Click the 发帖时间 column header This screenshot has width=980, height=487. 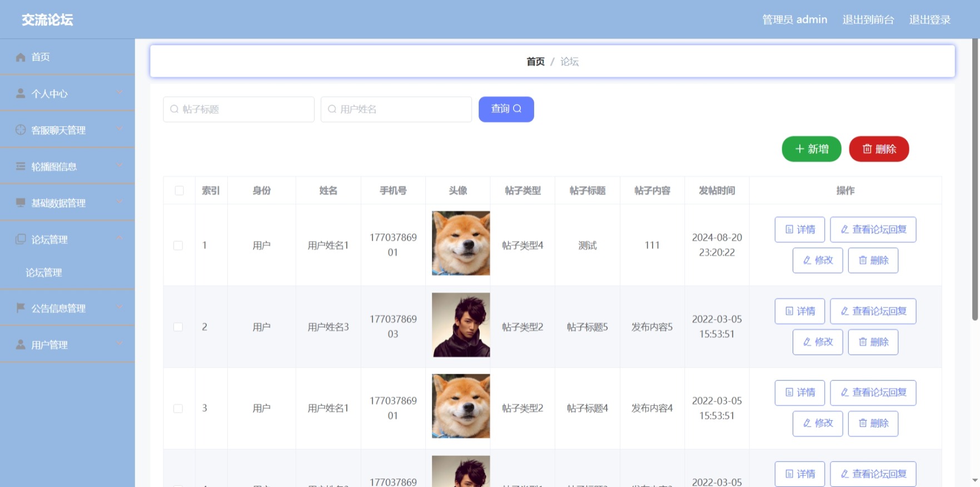717,191
